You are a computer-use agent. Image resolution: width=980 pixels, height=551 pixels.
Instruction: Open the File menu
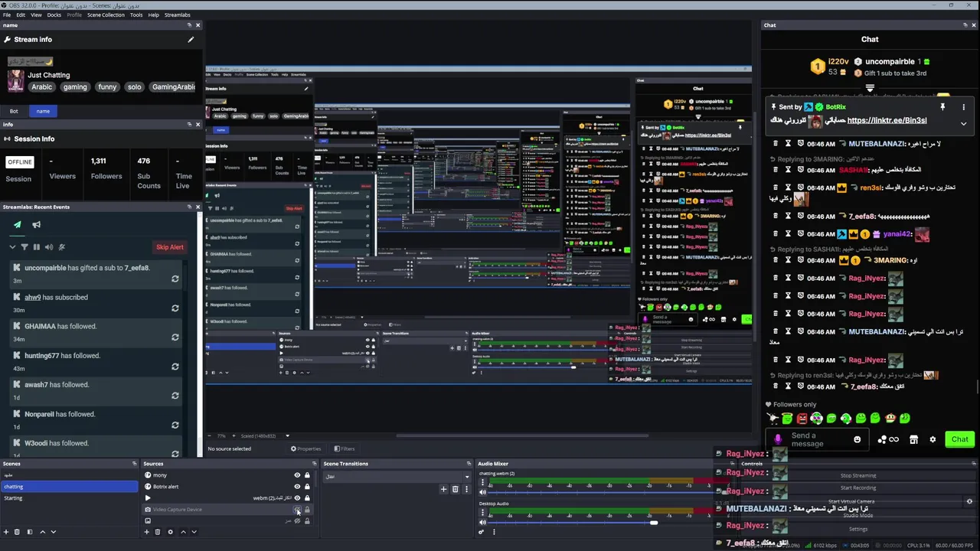[x=7, y=15]
